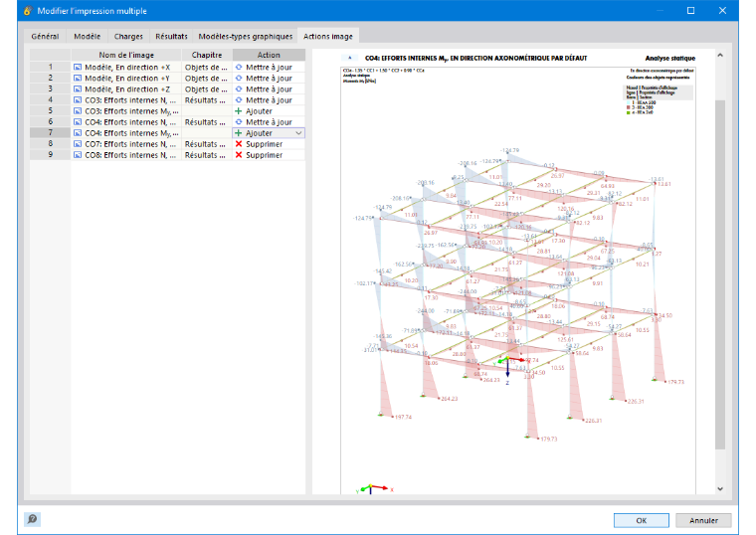The image size is (756, 535).
Task: Click the Annuler button
Action: (x=703, y=520)
